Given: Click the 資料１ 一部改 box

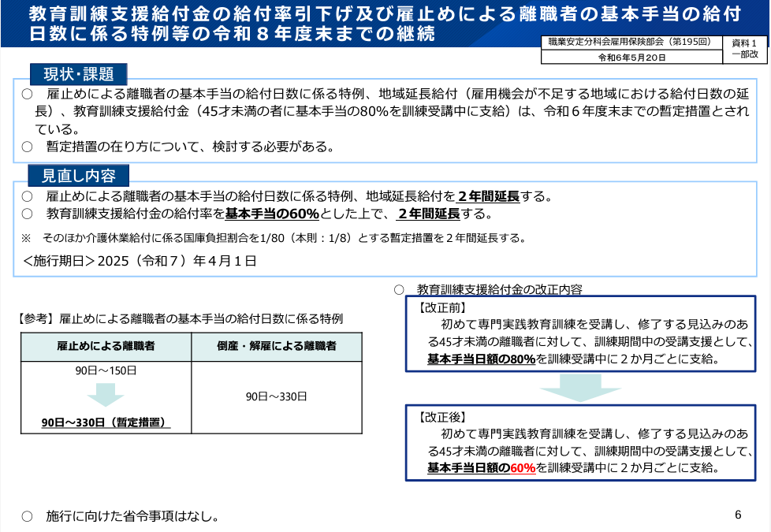Looking at the screenshot, I should click(744, 49).
